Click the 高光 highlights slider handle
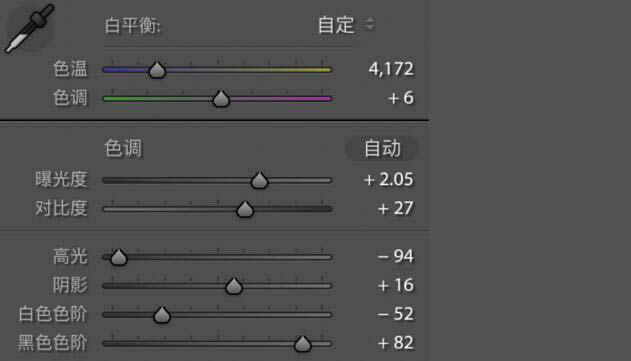Image resolution: width=631 pixels, height=361 pixels. [119, 257]
